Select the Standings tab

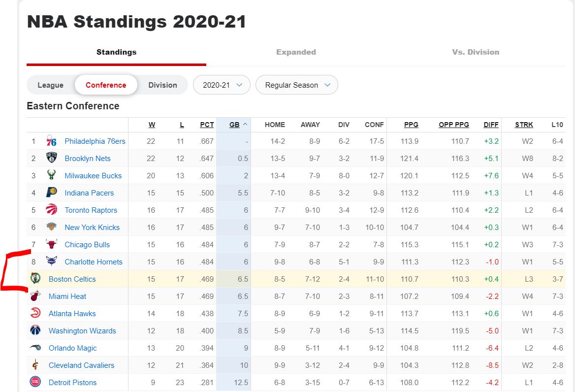click(x=116, y=52)
